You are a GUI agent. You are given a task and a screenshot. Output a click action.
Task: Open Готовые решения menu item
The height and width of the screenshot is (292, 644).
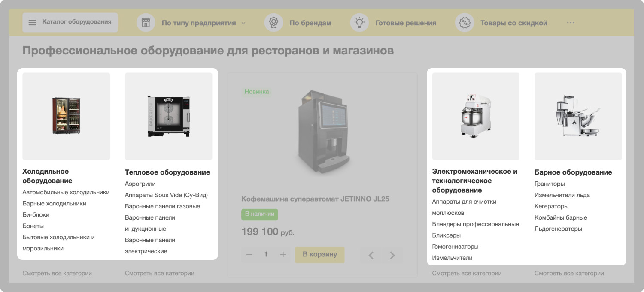point(406,23)
